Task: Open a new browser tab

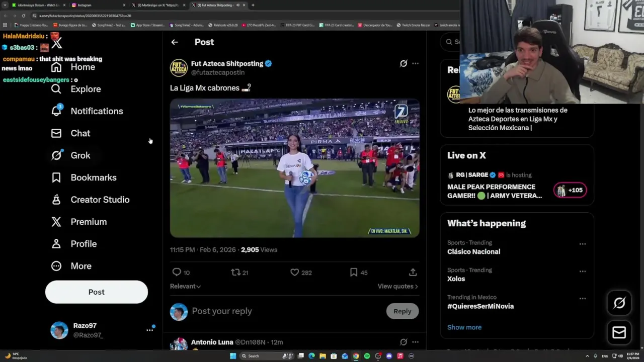Action: (x=253, y=5)
